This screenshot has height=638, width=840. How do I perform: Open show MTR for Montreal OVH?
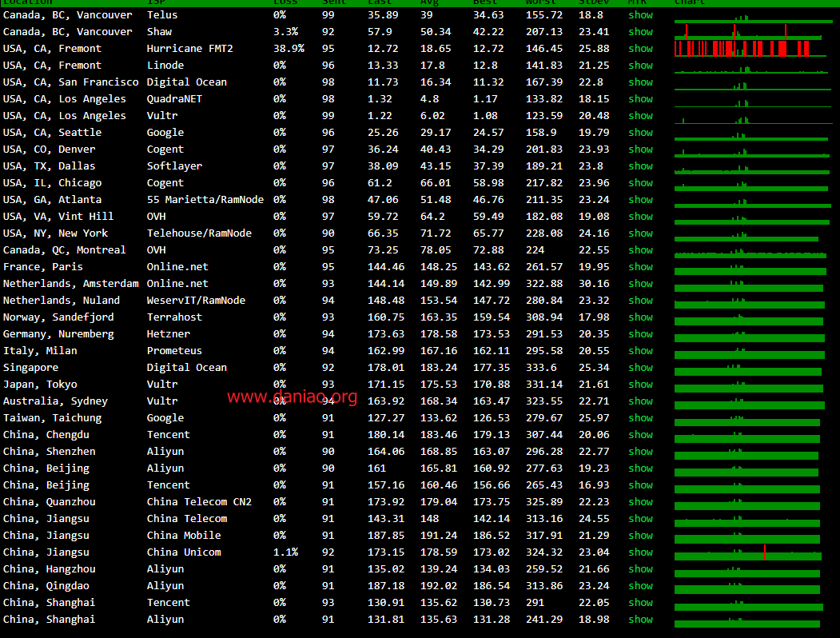pyautogui.click(x=640, y=249)
